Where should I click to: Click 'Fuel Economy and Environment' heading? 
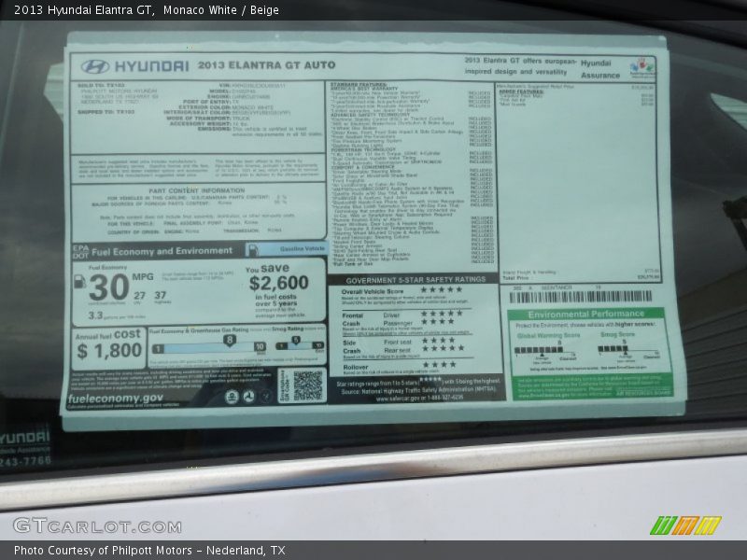(x=162, y=251)
